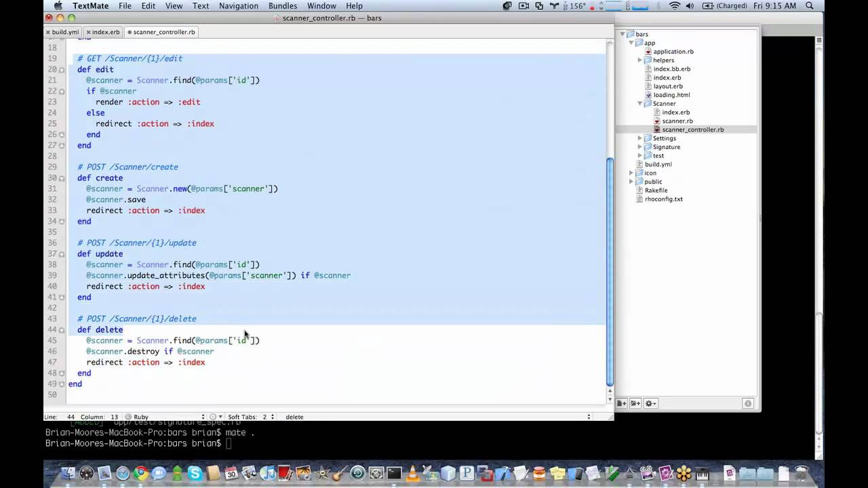Toggle fold end marker on line 27

coord(62,145)
